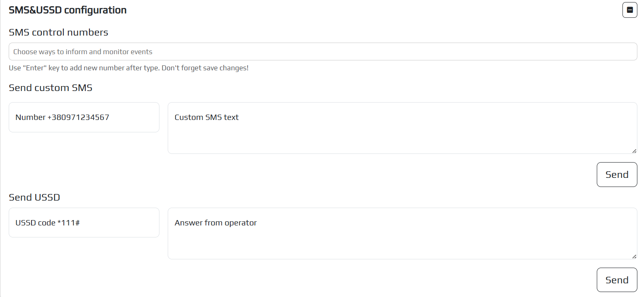This screenshot has width=644, height=297.
Task: Click the Answer from operator resize handle
Action: tap(634, 256)
